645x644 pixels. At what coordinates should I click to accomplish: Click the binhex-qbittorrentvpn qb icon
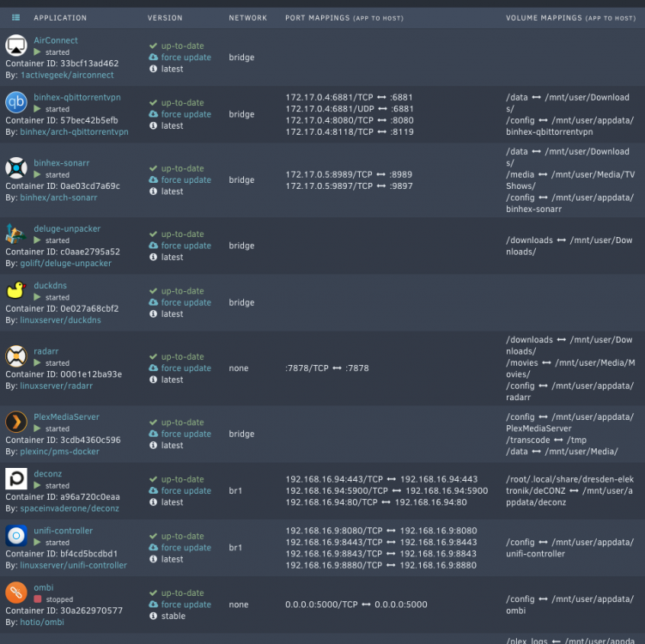[16, 102]
